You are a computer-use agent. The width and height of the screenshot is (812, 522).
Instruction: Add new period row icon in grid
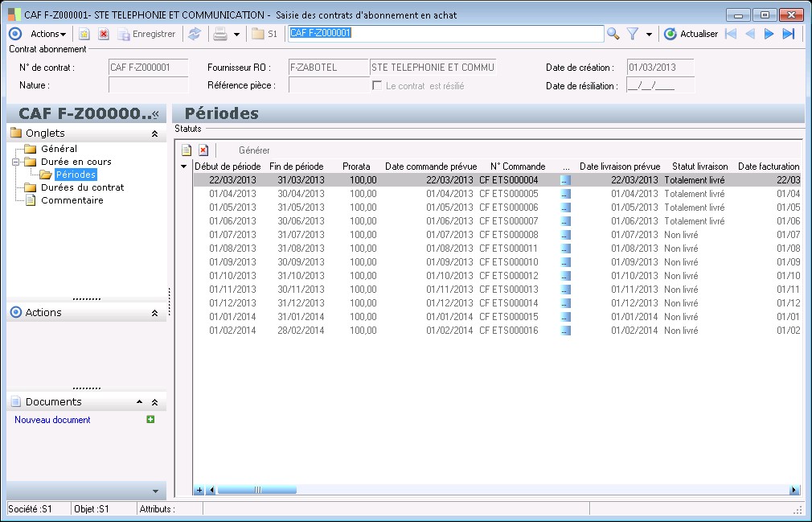point(187,150)
